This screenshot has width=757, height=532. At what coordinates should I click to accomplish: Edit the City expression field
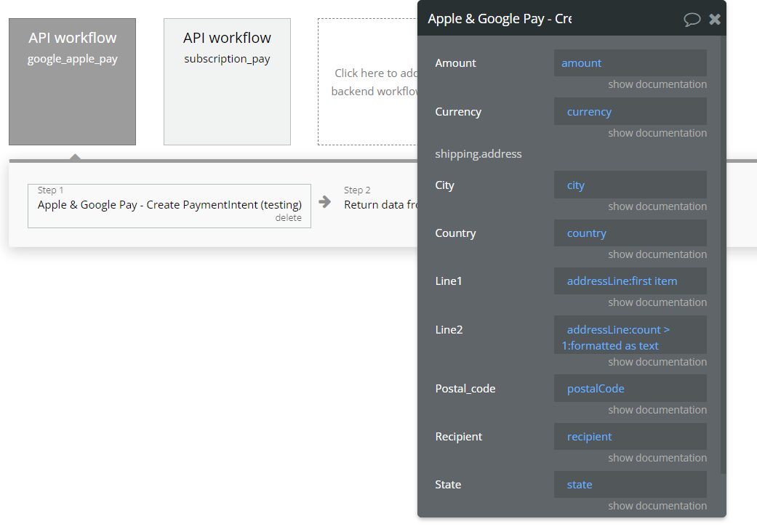(x=630, y=185)
